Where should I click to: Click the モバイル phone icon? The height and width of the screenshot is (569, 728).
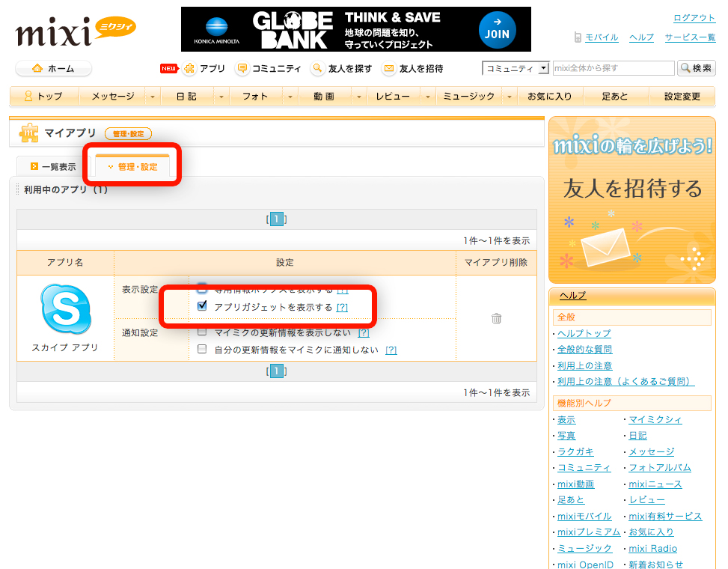pos(578,37)
